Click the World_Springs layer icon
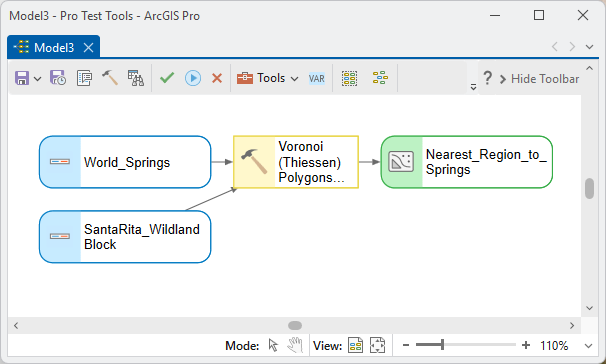 [60, 162]
